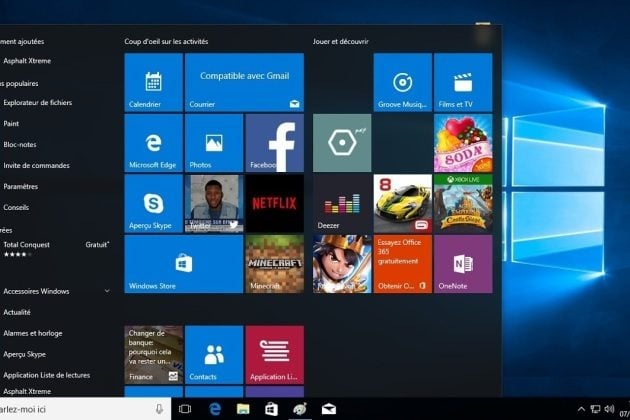Screen dimensions: 630x420
Task: Open the Twitter tile
Action: [214, 204]
